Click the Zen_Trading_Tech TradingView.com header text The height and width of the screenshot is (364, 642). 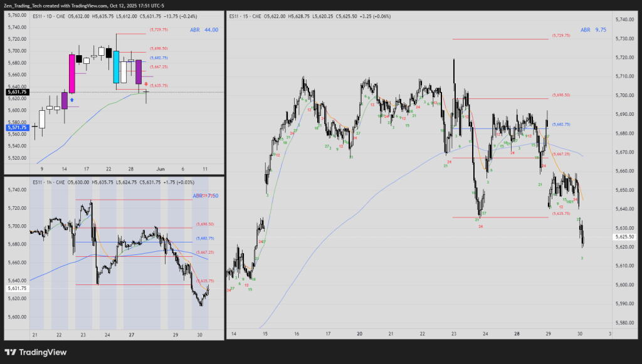coord(84,5)
